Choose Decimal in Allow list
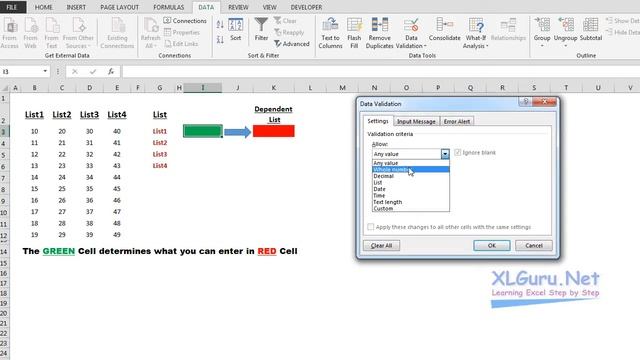 [x=411, y=176]
